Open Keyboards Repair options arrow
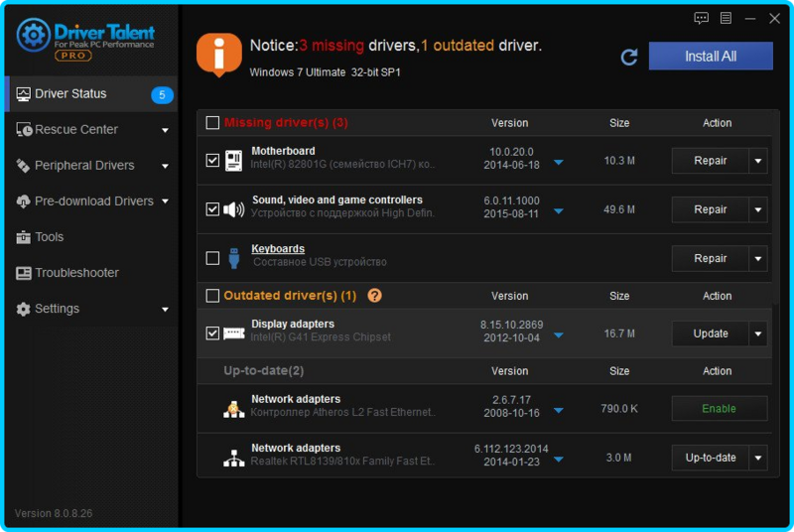The width and height of the screenshot is (794, 532). coord(758,259)
